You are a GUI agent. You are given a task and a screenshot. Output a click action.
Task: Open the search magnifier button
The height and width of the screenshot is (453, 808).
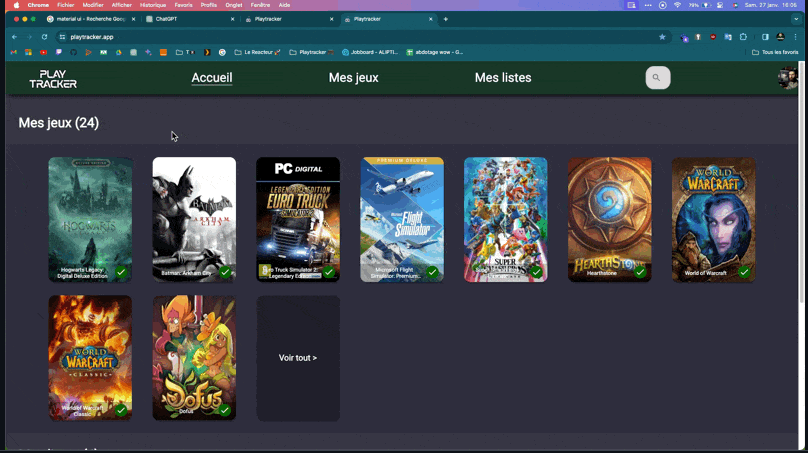658,78
